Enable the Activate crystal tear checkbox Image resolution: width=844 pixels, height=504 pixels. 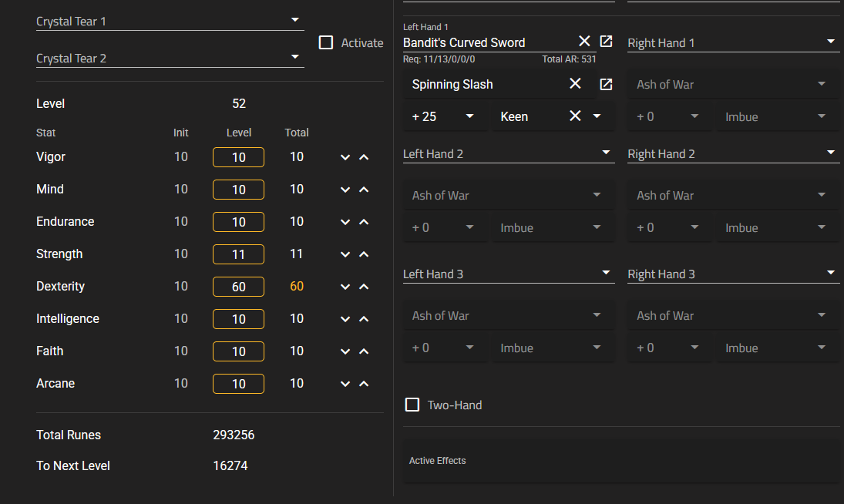326,42
